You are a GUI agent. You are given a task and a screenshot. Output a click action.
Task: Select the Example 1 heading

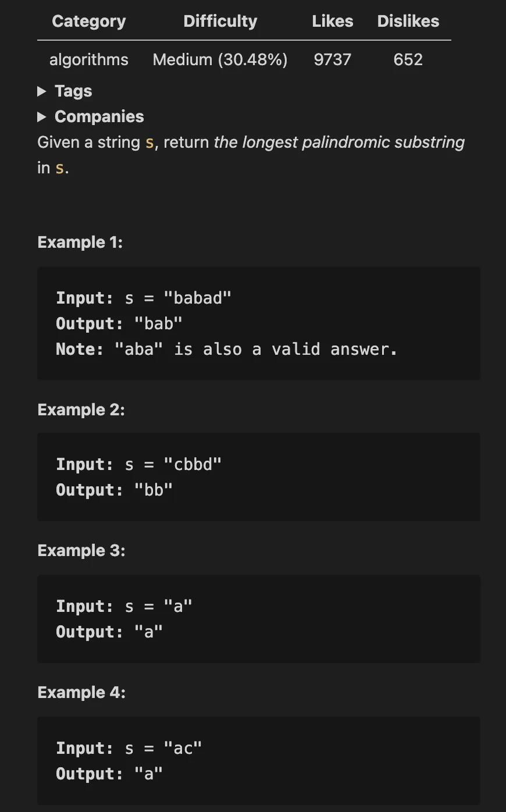[x=80, y=242]
